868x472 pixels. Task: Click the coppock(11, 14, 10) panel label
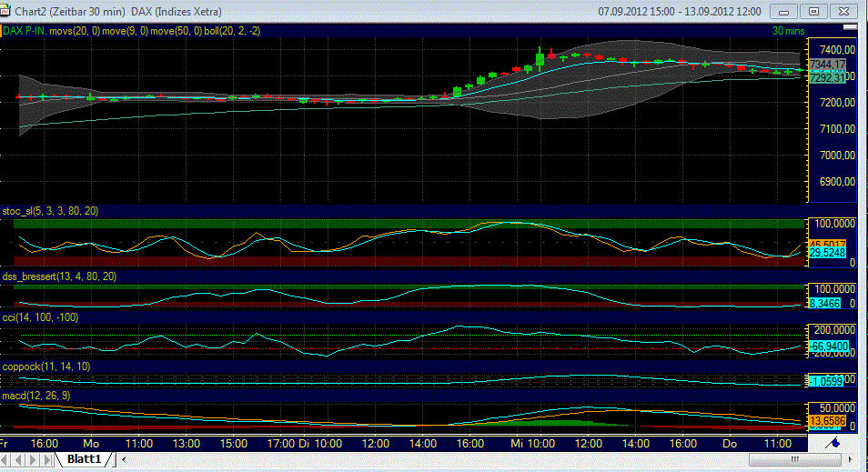pos(45,367)
